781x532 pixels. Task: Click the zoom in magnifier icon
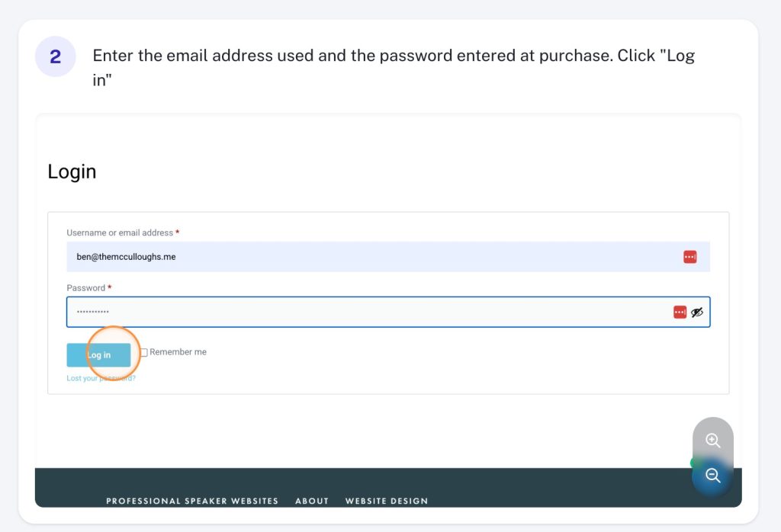click(x=713, y=441)
